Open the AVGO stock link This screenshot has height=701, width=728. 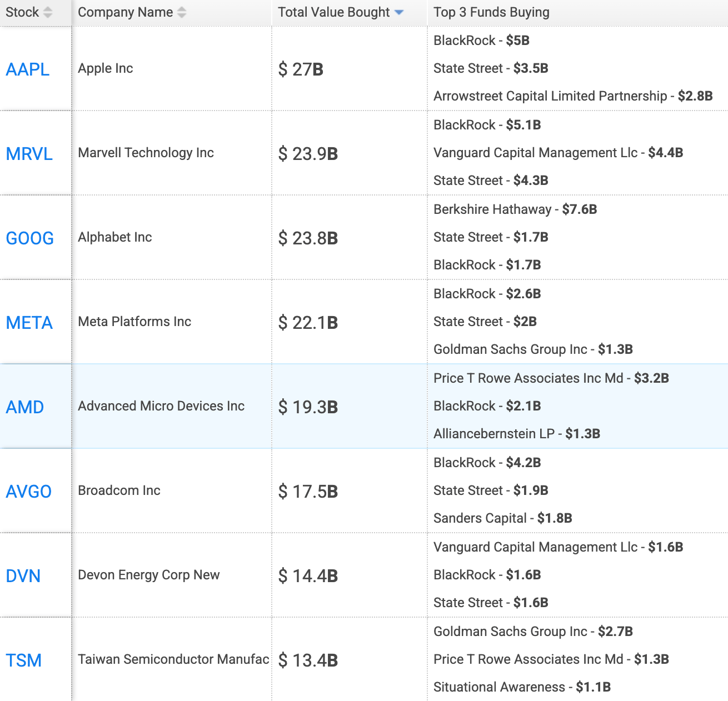pyautogui.click(x=29, y=492)
